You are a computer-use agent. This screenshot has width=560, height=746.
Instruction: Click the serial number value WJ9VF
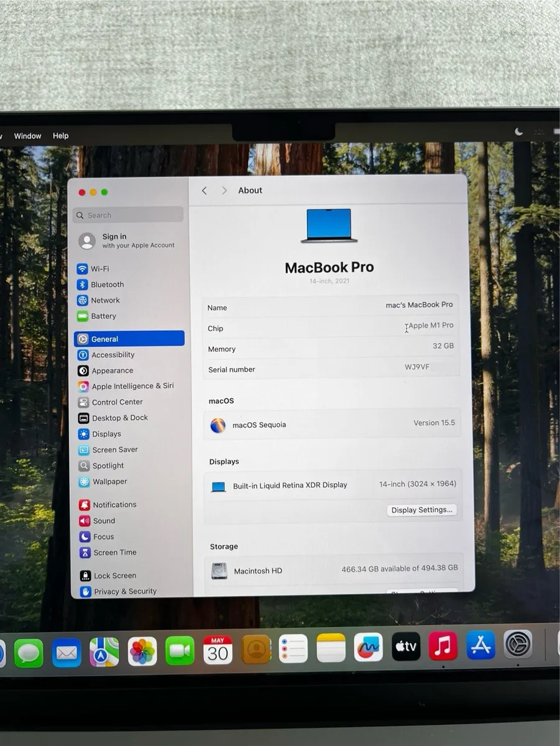pyautogui.click(x=417, y=367)
